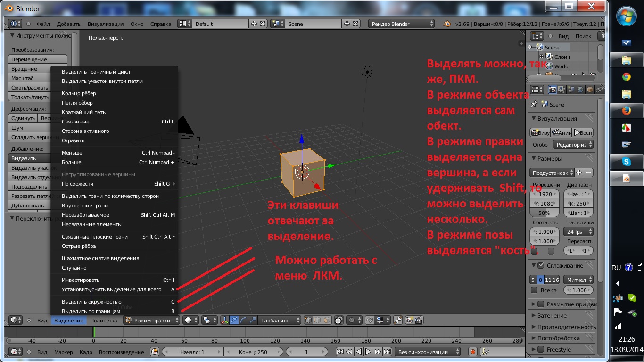Open Firefox from the Windows taskbar

626,111
